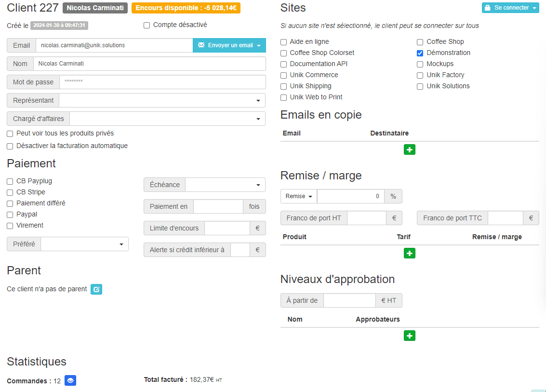
Task: Click the lock icon on Se connecter
Action: [488, 8]
